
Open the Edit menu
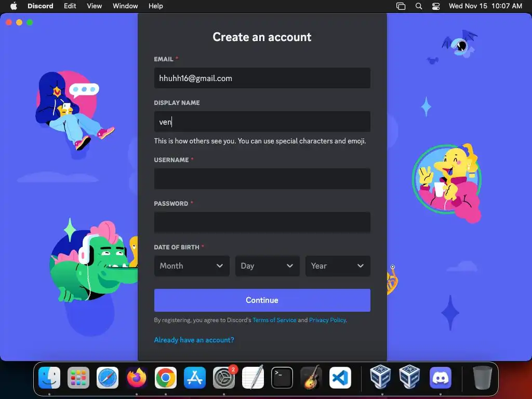click(70, 6)
